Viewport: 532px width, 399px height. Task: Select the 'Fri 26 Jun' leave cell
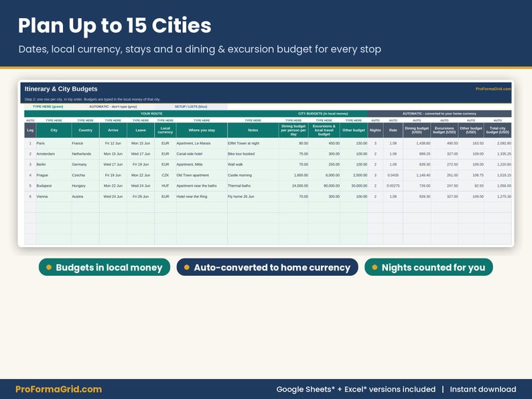141,197
